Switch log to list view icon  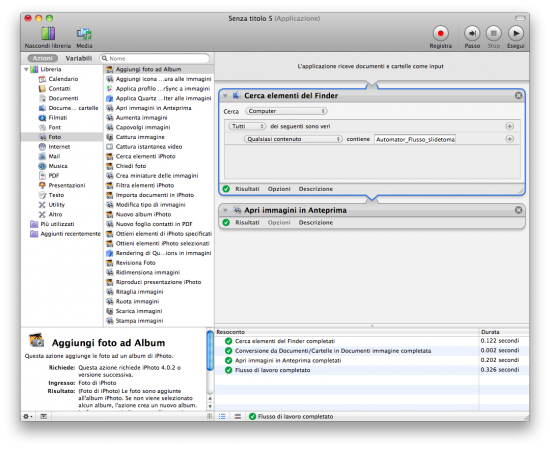(222, 416)
